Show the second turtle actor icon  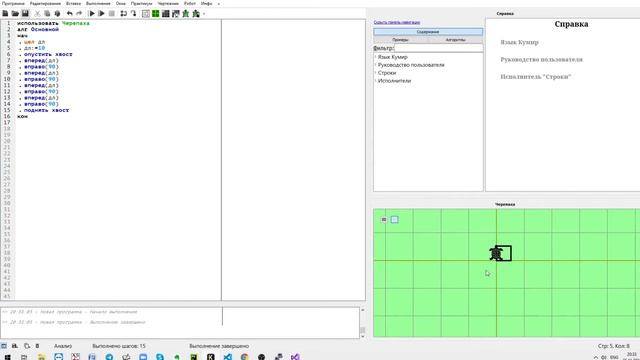point(196,13)
